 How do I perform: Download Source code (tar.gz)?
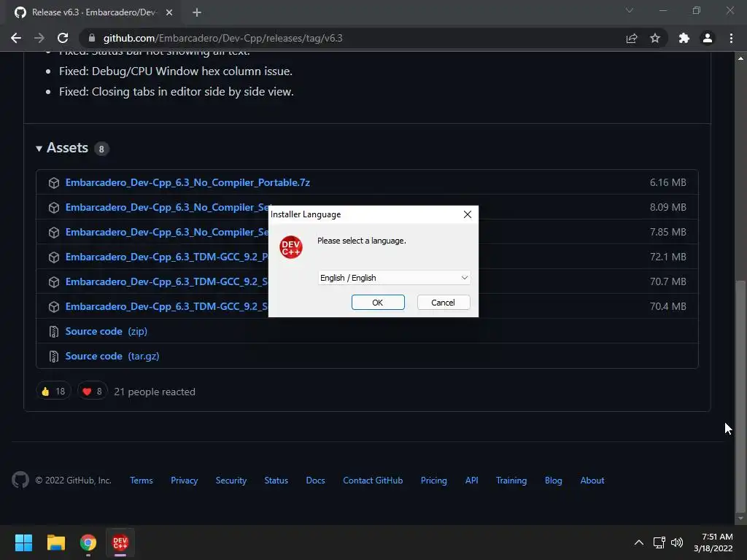pyautogui.click(x=112, y=356)
